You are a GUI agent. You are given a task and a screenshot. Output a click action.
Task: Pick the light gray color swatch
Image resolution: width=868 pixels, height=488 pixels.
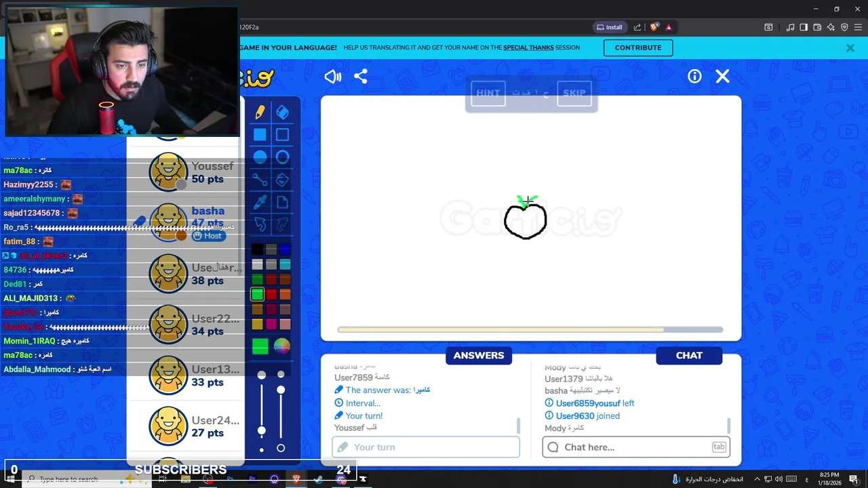pyautogui.click(x=257, y=264)
